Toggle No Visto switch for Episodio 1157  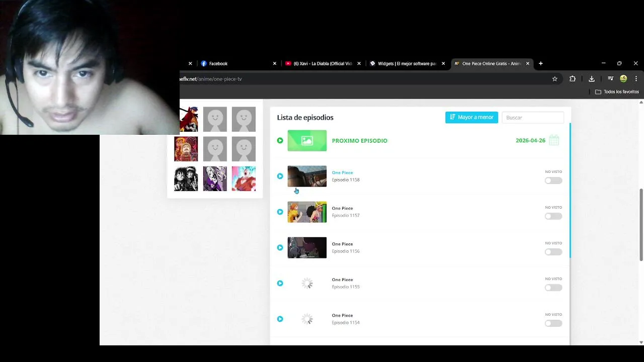553,216
